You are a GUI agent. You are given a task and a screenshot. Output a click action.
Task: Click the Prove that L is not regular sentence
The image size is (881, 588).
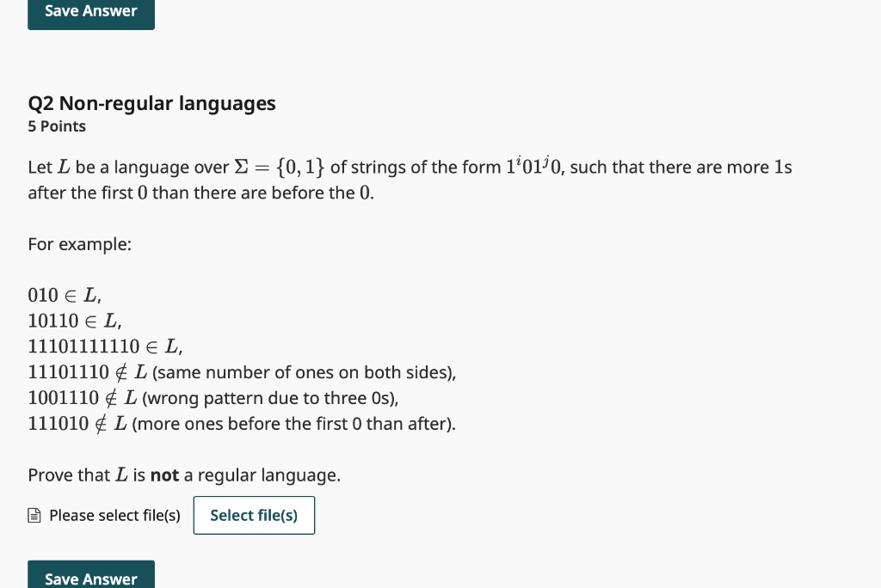click(183, 475)
